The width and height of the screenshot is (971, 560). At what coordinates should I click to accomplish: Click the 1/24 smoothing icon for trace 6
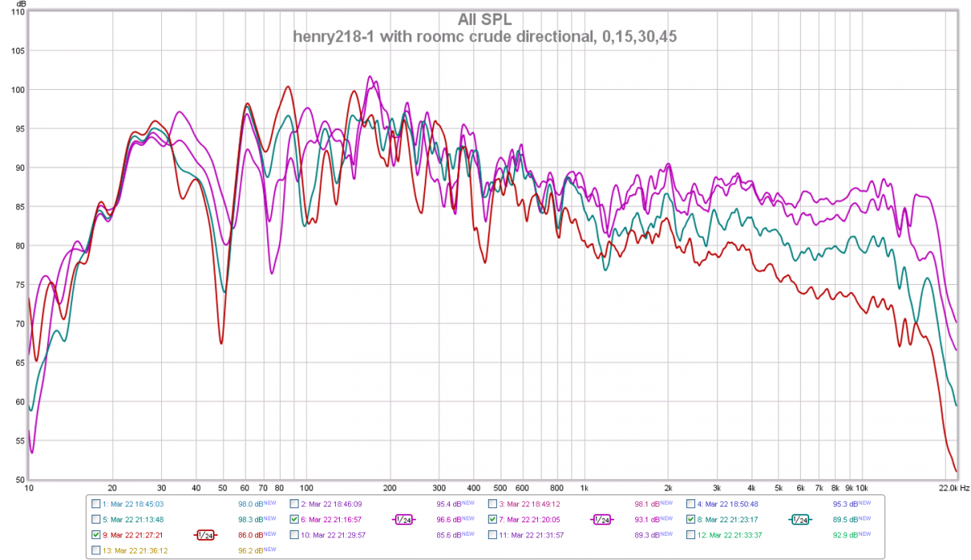coord(403,520)
